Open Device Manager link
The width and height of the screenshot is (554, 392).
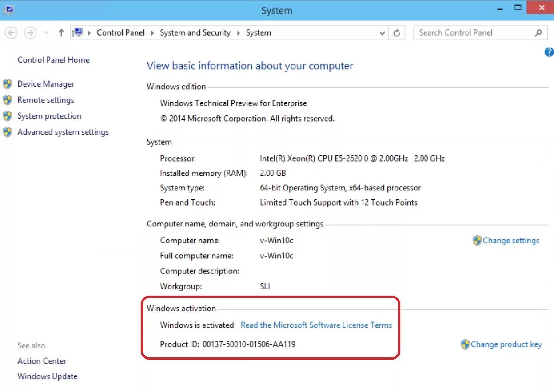(46, 84)
